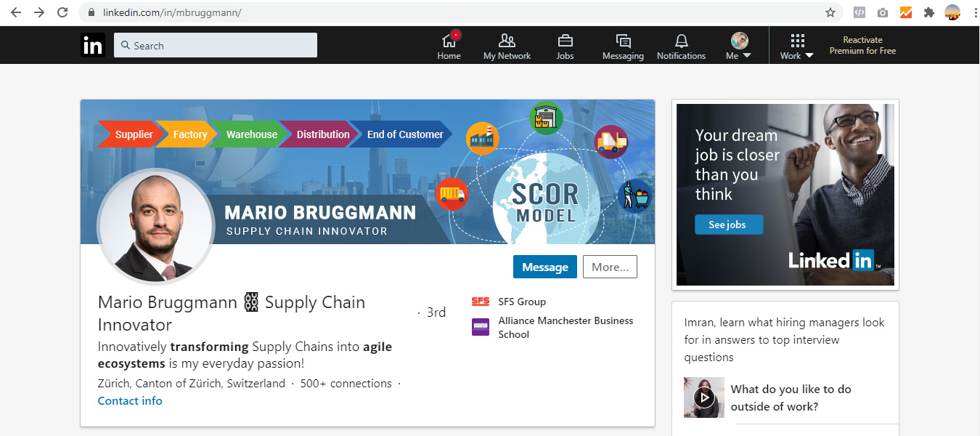The width and height of the screenshot is (980, 436).
Task: Click the LinkedIn logo
Action: pos(93,45)
